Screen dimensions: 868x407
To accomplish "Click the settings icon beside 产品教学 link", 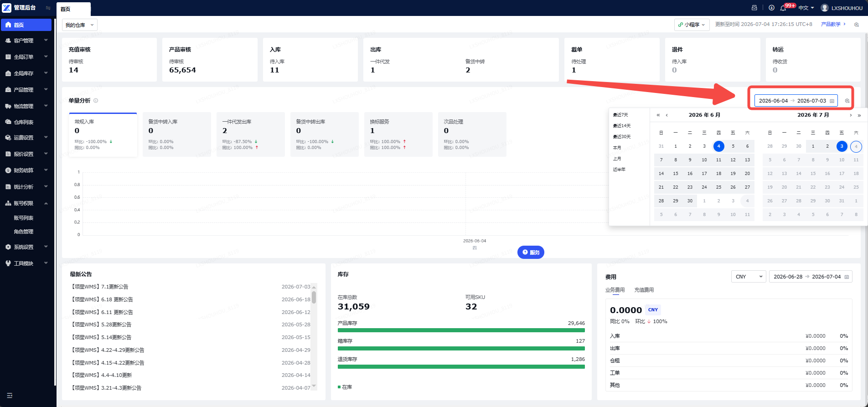I will (857, 25).
